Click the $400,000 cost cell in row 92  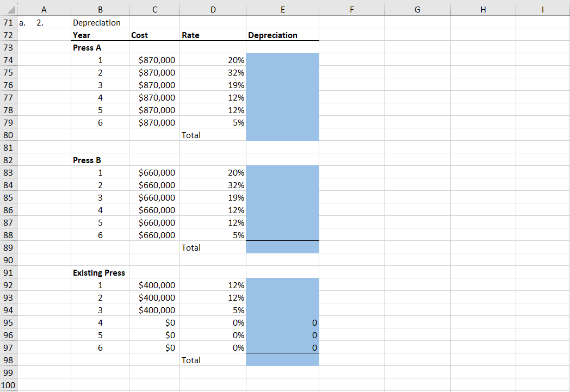(154, 285)
